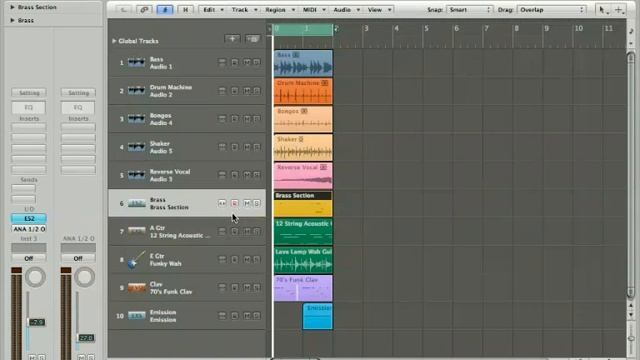The height and width of the screenshot is (360, 640).
Task: Open the MIDI menu
Action: pos(313,9)
